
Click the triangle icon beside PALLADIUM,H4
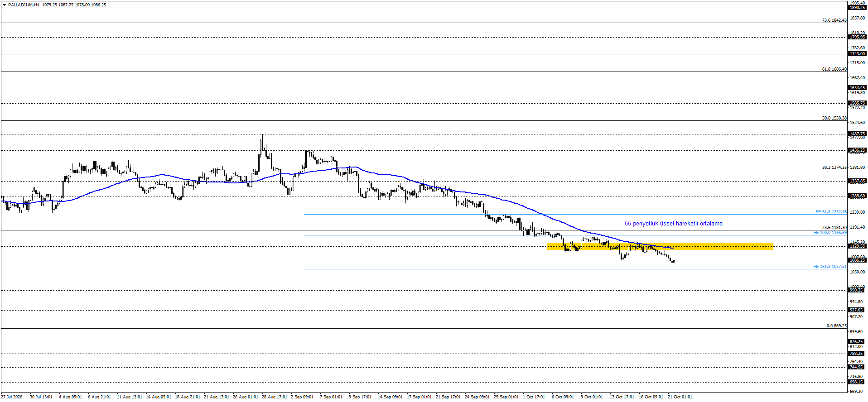pos(5,5)
